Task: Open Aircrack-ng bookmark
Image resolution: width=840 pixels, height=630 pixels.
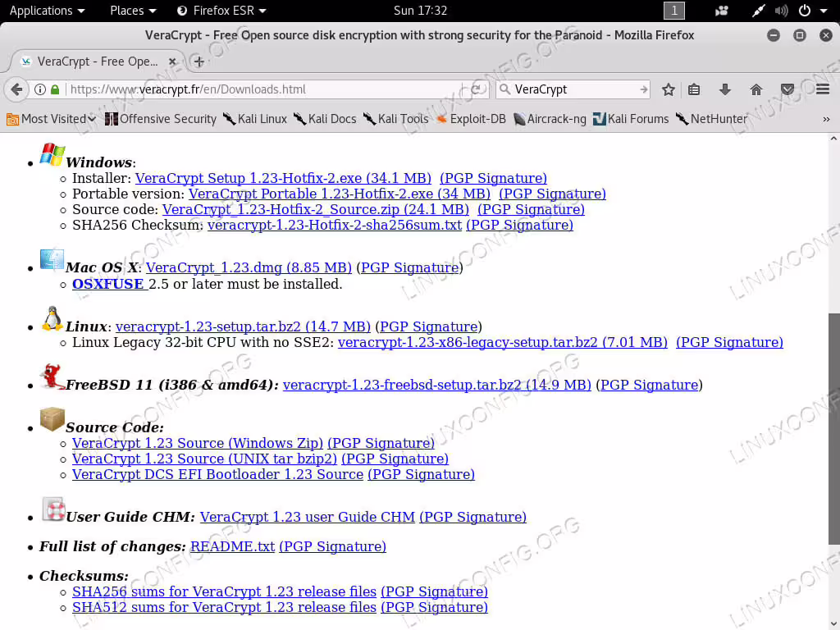Action: pyautogui.click(x=550, y=119)
